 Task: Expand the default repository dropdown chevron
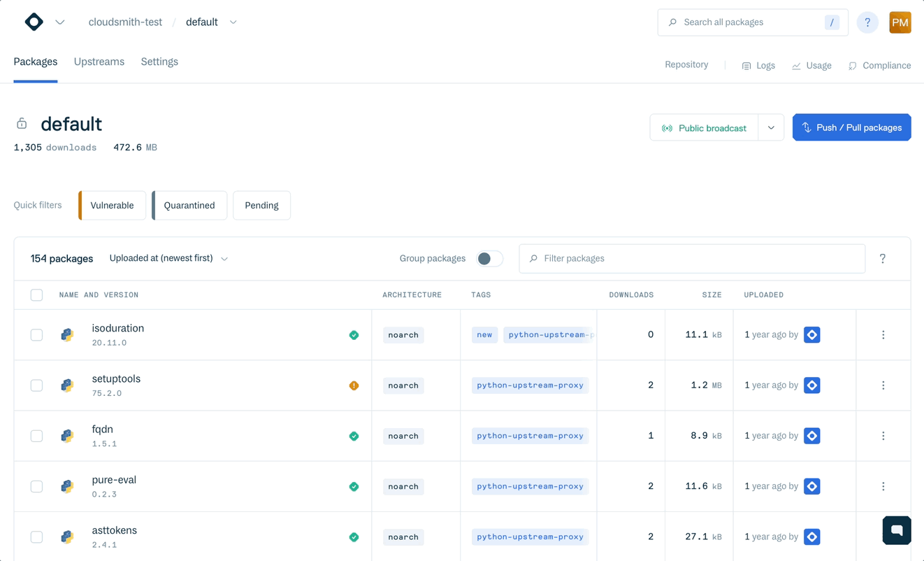pyautogui.click(x=233, y=22)
